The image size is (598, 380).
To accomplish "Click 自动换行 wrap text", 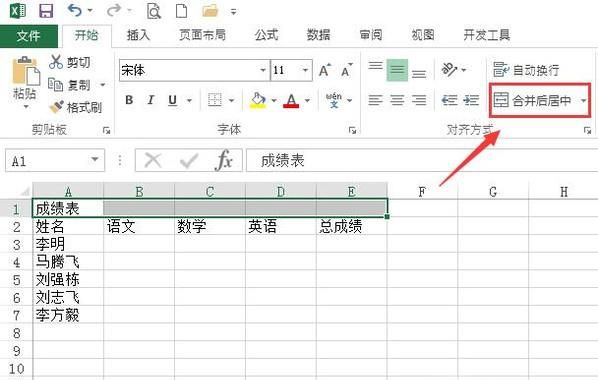I will 526,70.
